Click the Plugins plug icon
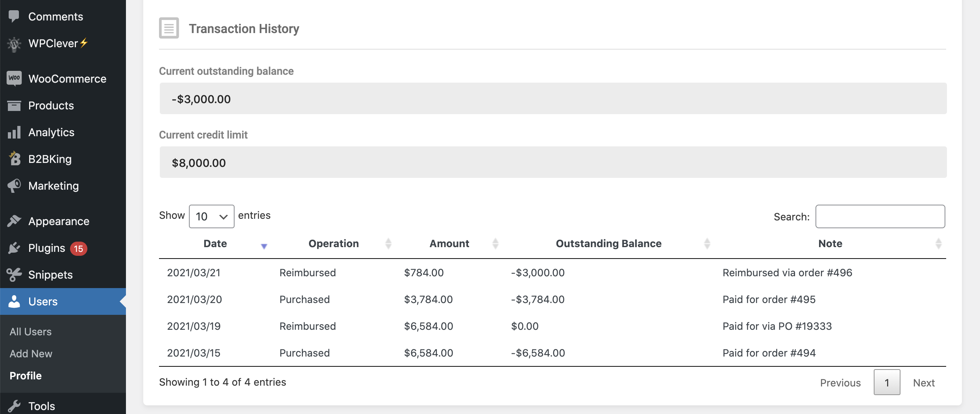This screenshot has width=980, height=414. pyautogui.click(x=14, y=248)
